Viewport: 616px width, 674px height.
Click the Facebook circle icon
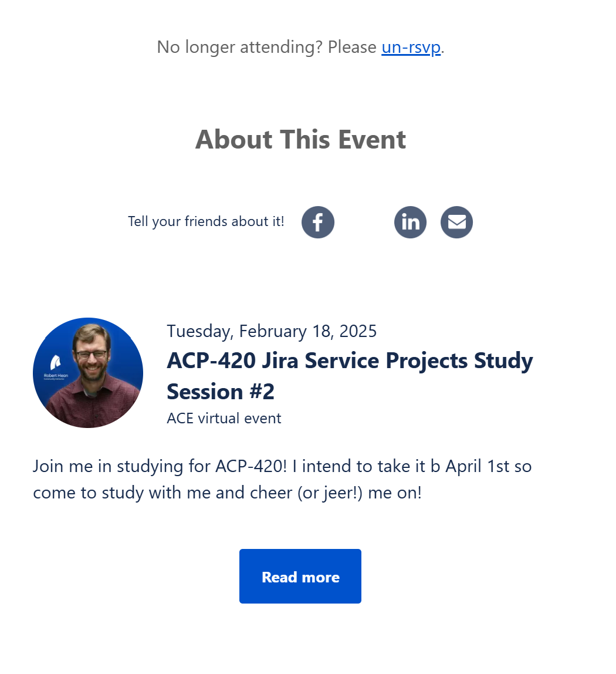(x=317, y=222)
